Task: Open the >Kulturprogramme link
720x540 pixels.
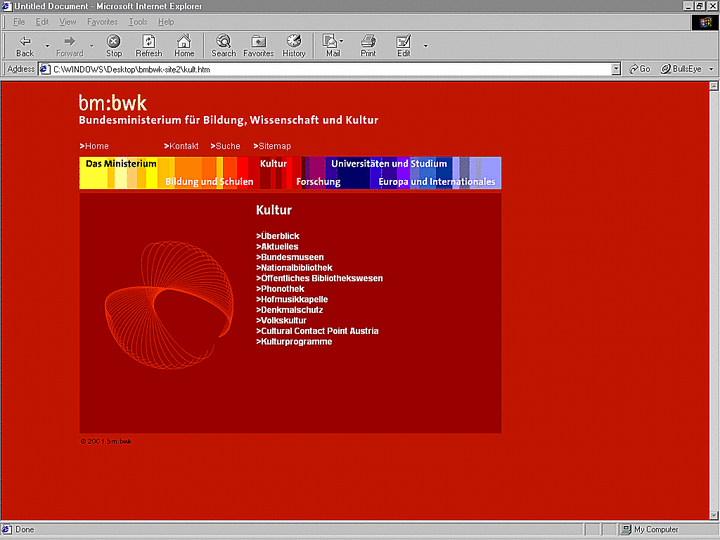Action: point(294,342)
